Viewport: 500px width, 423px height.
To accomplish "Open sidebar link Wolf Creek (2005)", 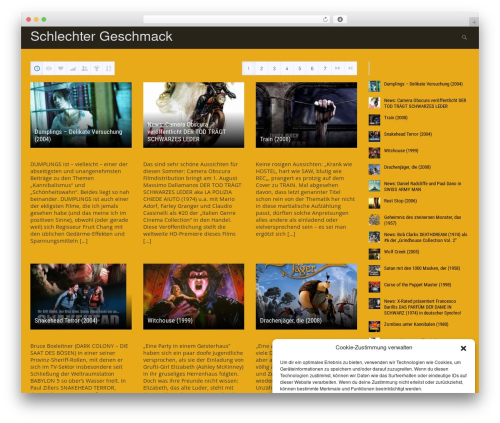I will tap(401, 252).
